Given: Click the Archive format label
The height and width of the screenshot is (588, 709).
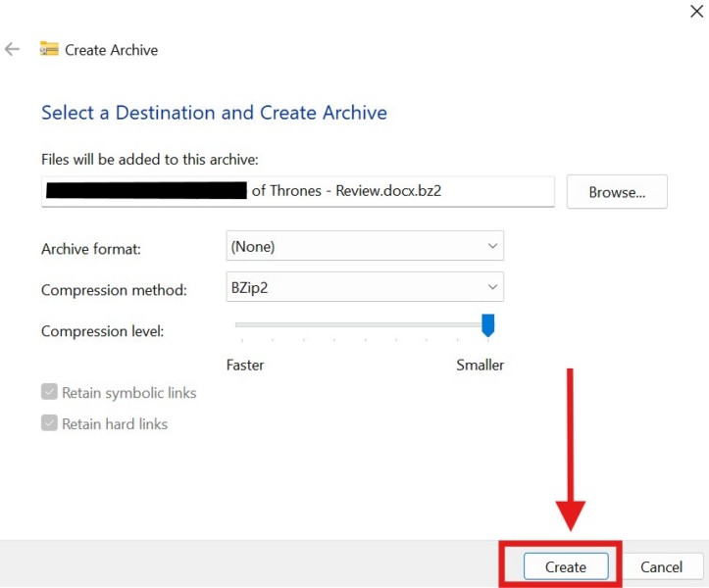Looking at the screenshot, I should (91, 249).
